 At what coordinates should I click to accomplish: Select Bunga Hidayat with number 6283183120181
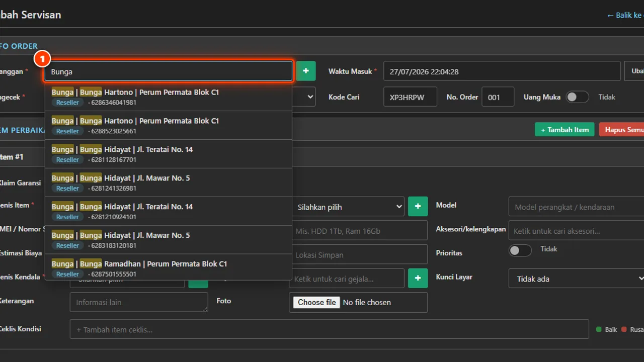[169, 240]
